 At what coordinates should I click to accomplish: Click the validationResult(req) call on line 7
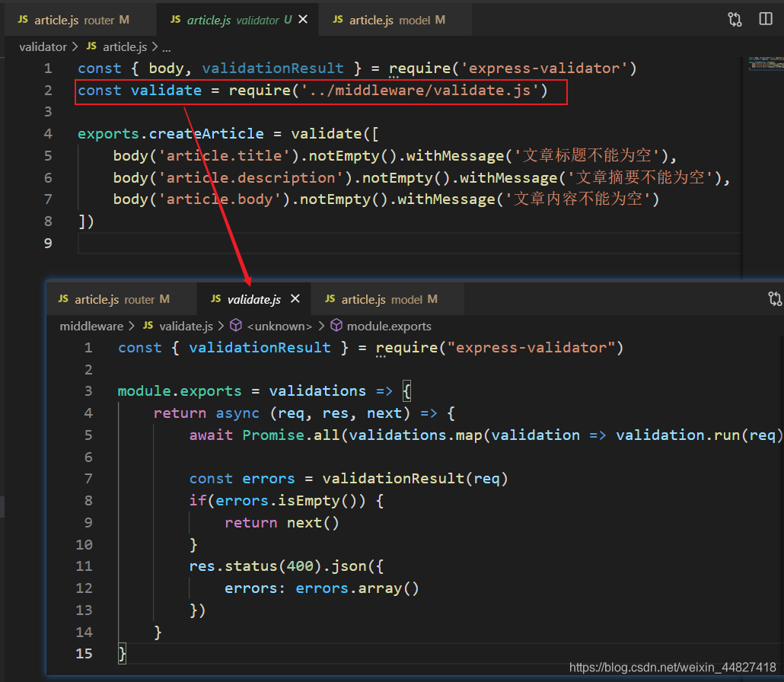click(415, 479)
